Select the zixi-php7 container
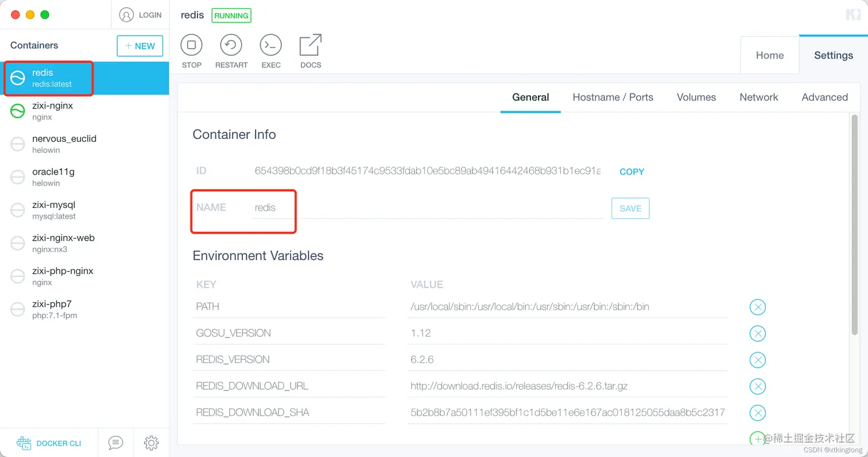868x457 pixels. [x=84, y=309]
